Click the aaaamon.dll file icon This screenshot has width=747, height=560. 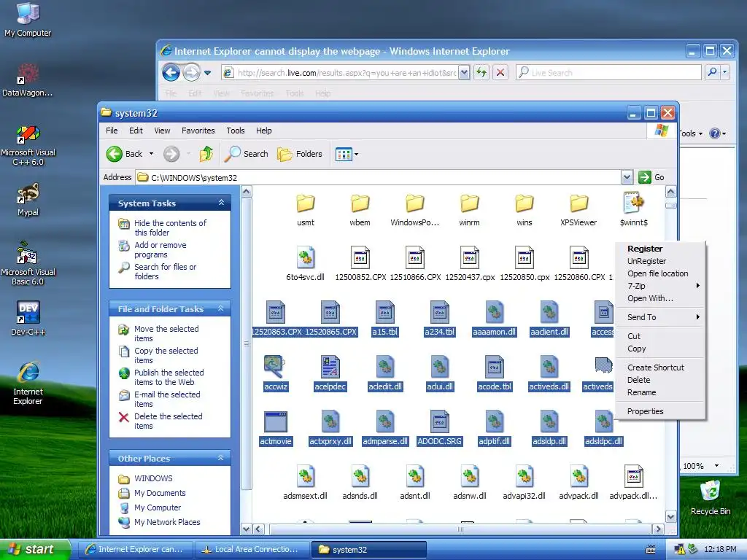tap(494, 312)
